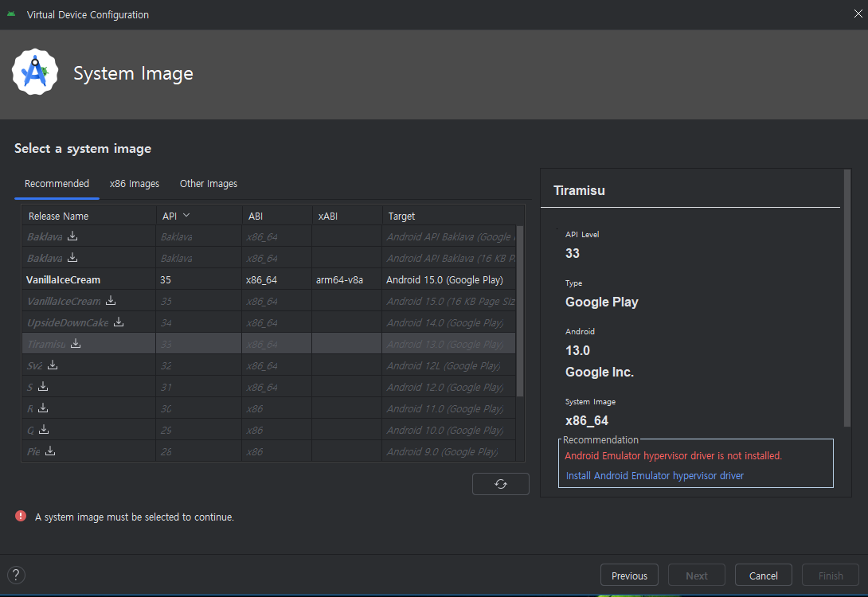Download VanillaIceCream 16 KB Page Size image

point(111,300)
